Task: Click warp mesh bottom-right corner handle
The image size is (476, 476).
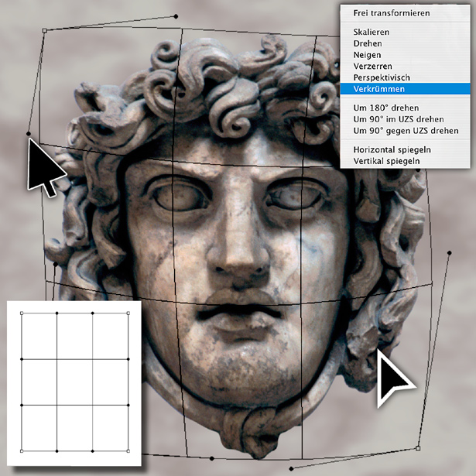Action: point(418,448)
